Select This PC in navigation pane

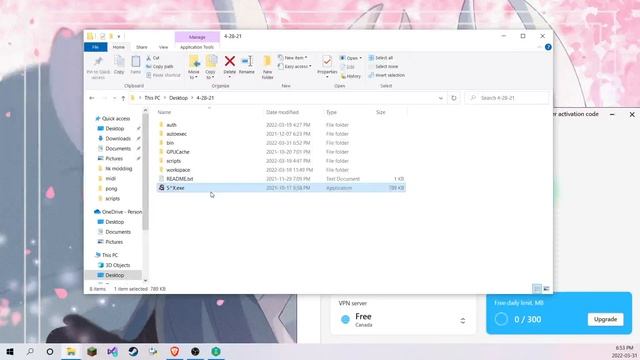coord(110,255)
